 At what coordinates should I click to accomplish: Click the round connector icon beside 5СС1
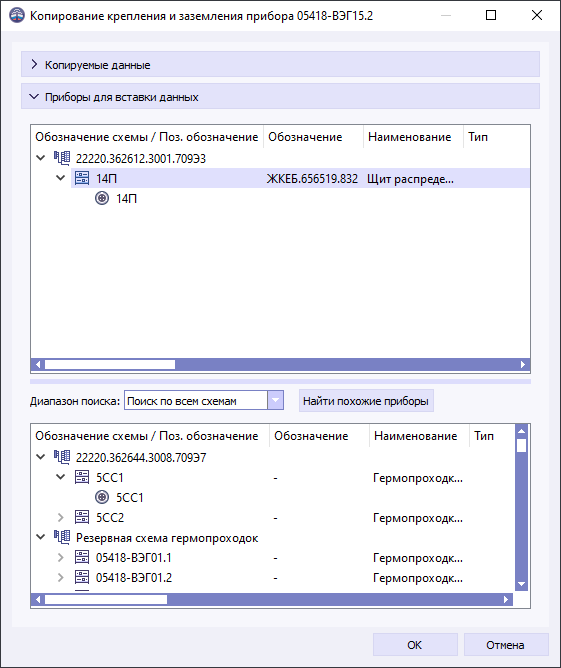tap(102, 497)
